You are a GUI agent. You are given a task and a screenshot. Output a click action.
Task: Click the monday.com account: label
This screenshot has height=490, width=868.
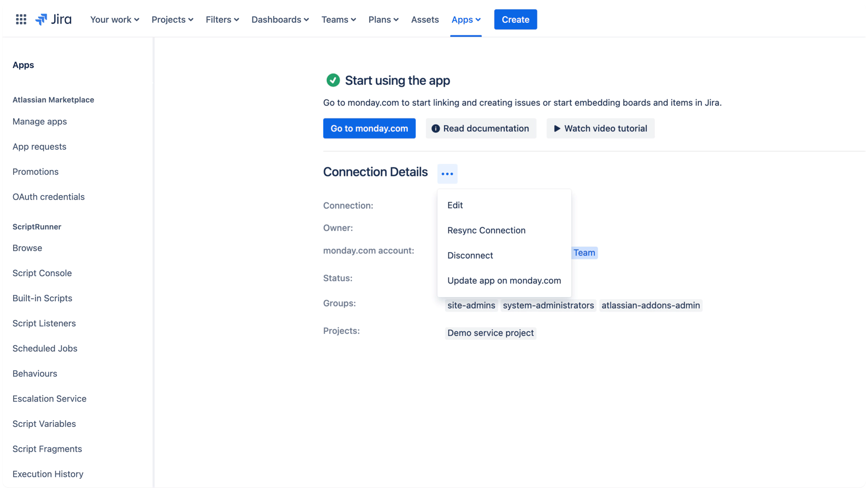click(369, 250)
